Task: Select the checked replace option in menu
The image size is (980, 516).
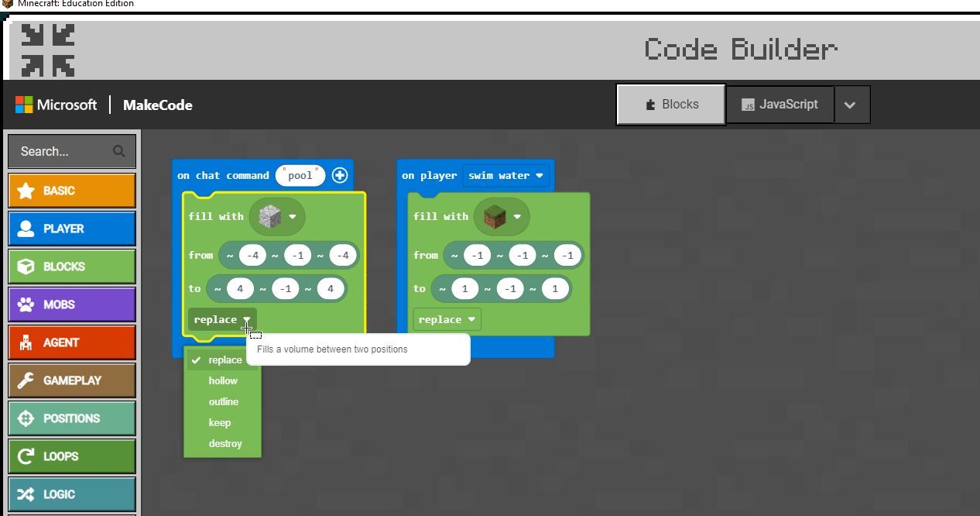Action: (224, 360)
